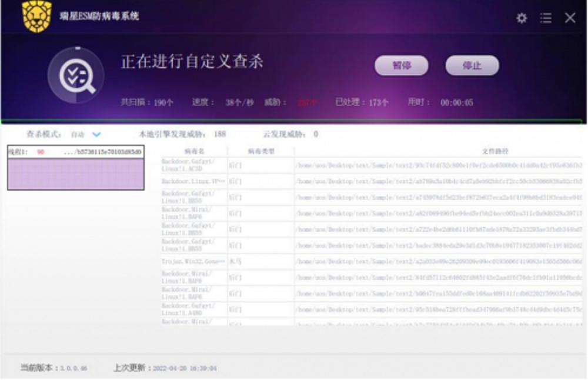Click the magnifier scan progress icon
This screenshot has height=380, width=588.
pyautogui.click(x=76, y=76)
